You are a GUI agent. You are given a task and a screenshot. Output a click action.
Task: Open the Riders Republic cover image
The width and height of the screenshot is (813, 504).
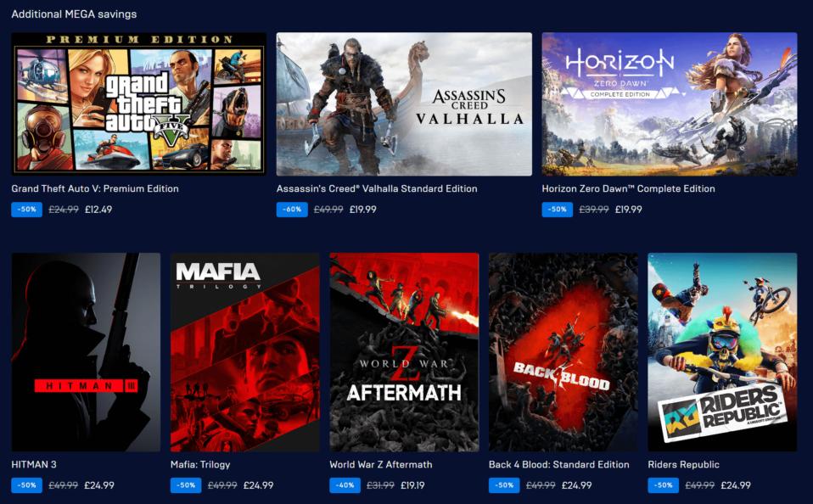point(722,352)
